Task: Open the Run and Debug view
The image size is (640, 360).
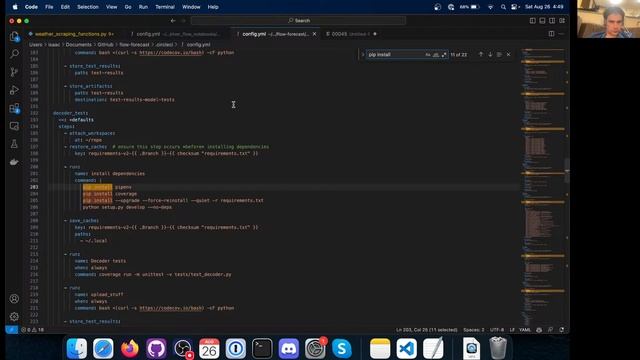Action: (x=14, y=90)
